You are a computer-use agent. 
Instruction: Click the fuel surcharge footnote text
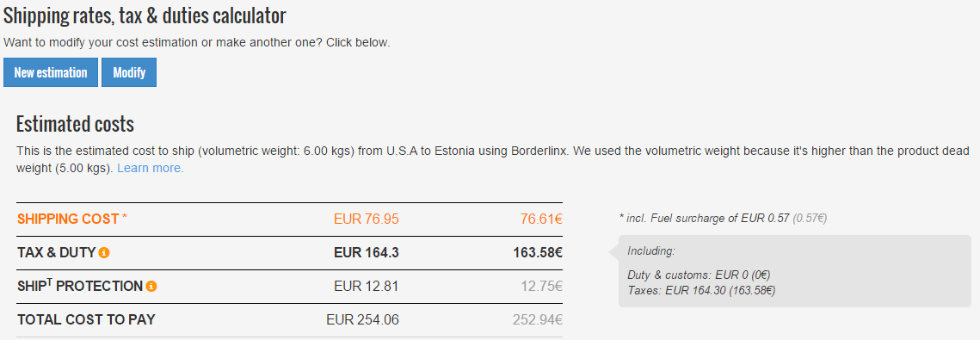(723, 218)
